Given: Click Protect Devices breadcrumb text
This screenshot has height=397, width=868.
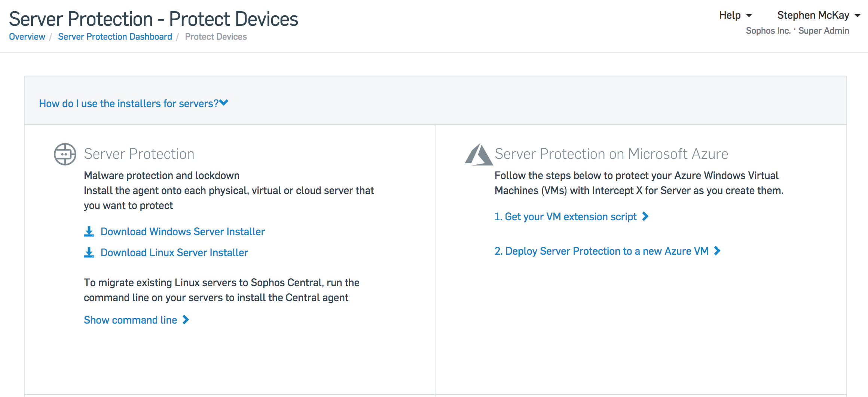Looking at the screenshot, I should click(216, 37).
